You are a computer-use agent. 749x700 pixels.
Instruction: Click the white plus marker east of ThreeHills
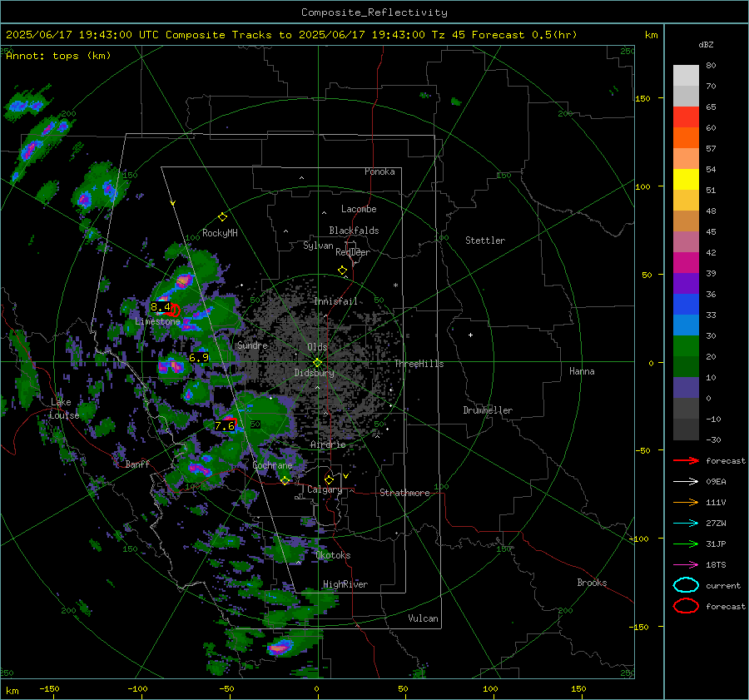pyautogui.click(x=470, y=335)
